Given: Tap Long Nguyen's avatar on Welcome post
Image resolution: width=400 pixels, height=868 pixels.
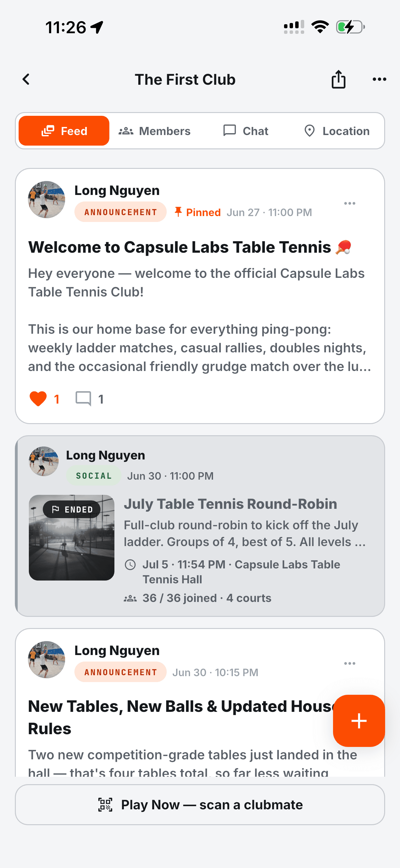Looking at the screenshot, I should [47, 200].
